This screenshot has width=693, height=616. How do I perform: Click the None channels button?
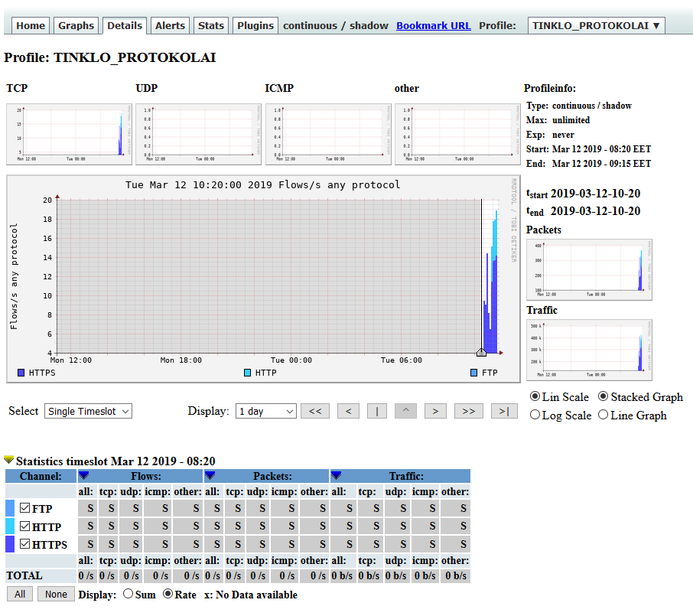click(56, 595)
